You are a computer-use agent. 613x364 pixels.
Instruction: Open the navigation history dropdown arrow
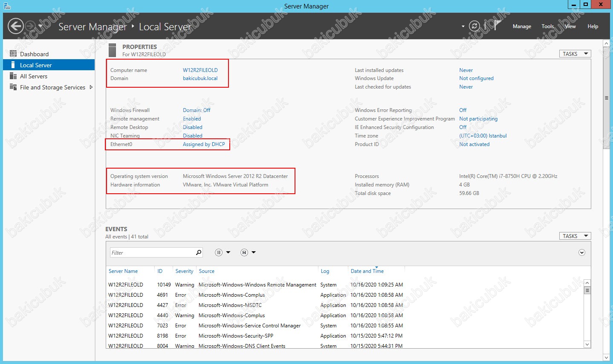click(x=40, y=26)
